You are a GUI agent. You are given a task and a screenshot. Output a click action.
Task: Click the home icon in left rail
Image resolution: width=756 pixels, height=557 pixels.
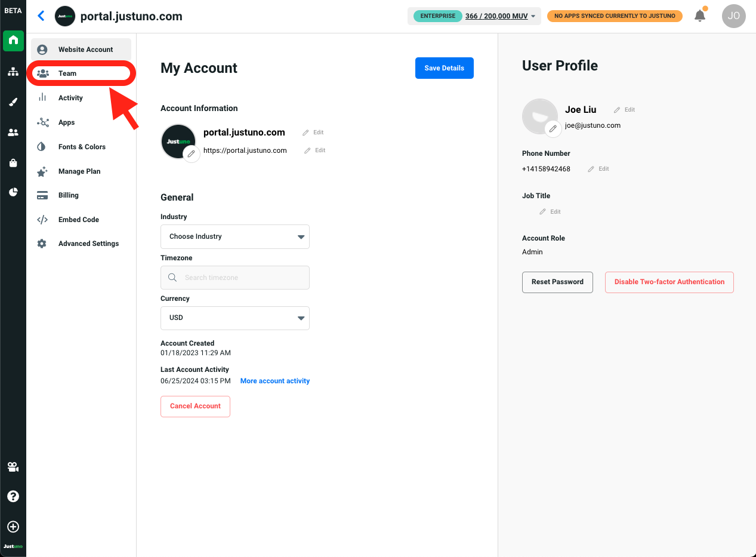13,41
